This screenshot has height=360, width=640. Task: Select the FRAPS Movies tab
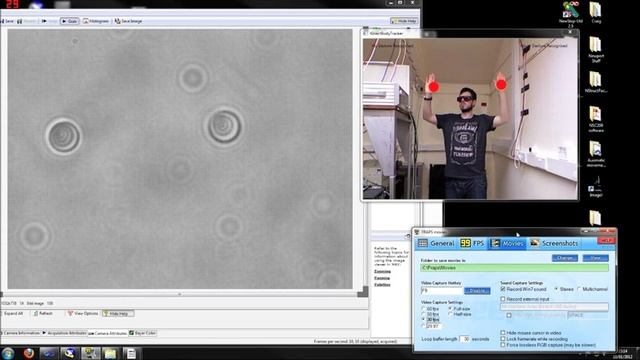tap(507, 243)
